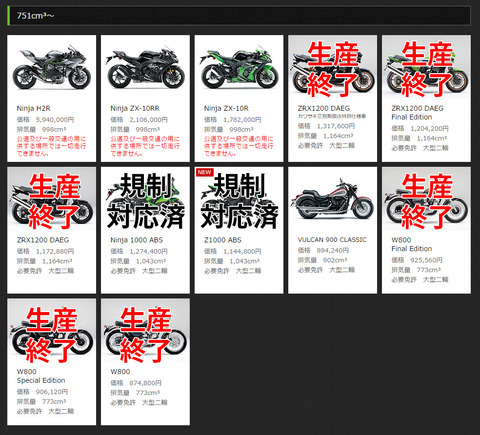Click the red public road warning under Ninja ZX-10RR

(x=145, y=146)
